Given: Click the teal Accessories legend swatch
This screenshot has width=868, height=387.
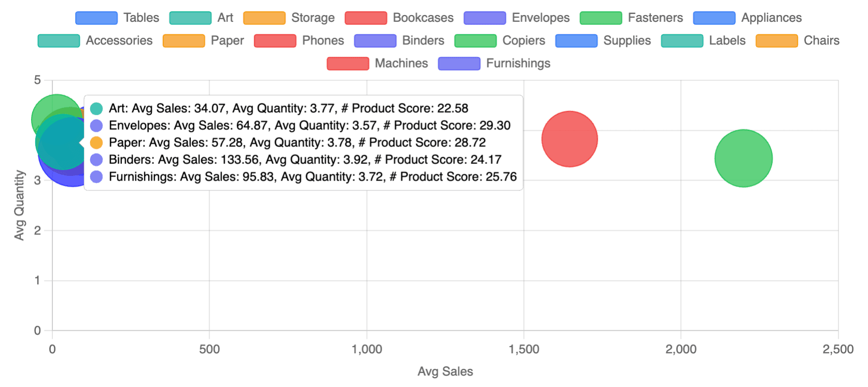Looking at the screenshot, I should (59, 40).
